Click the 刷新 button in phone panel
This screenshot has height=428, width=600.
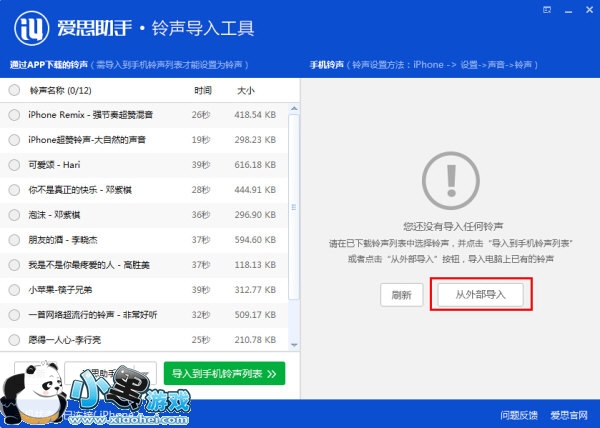402,295
